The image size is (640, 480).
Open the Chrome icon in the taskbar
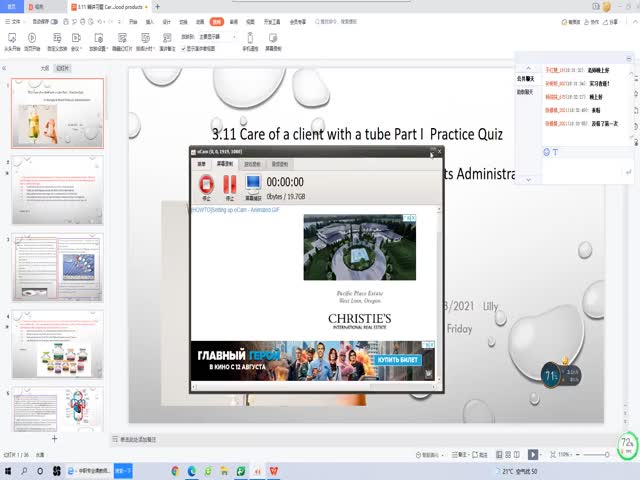pos(176,470)
